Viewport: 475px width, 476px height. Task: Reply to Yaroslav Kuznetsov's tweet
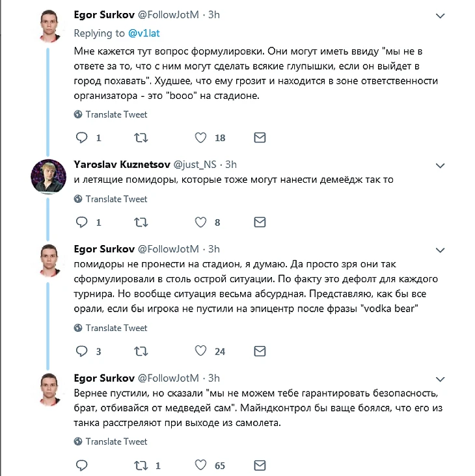[x=82, y=222]
